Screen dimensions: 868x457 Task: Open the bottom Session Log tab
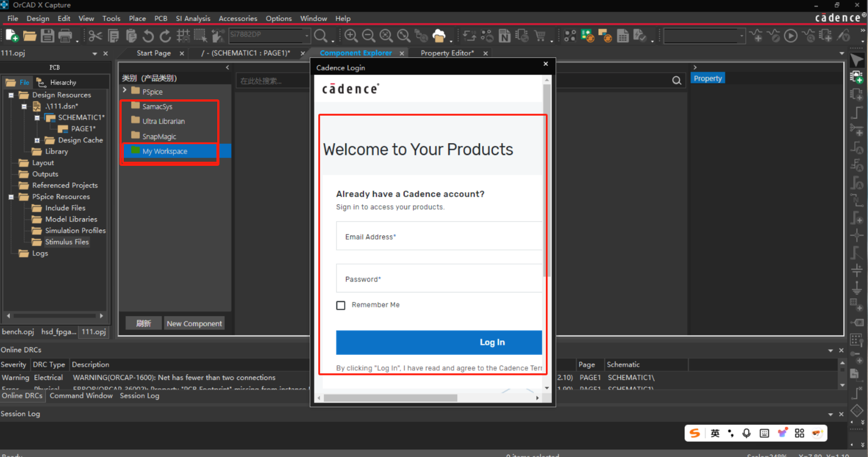(x=139, y=396)
